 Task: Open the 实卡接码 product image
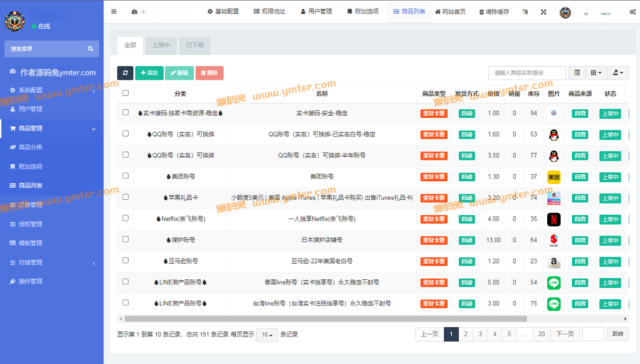coord(554,114)
